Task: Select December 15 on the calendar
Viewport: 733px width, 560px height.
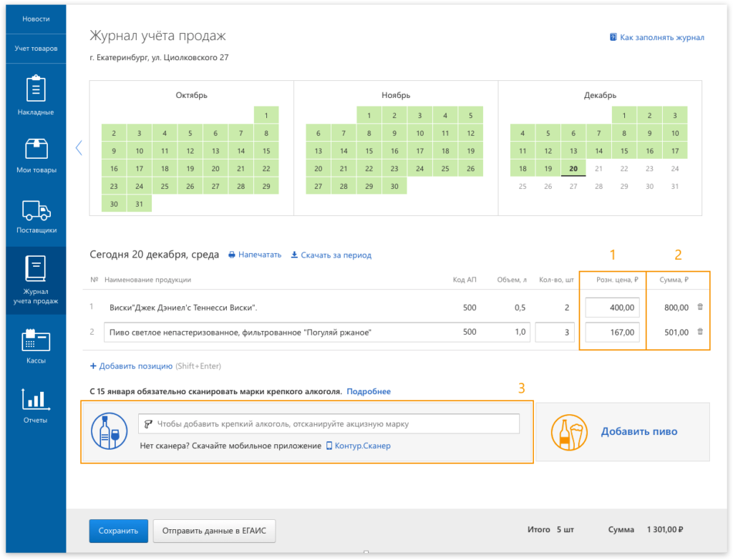Action: pos(624,151)
